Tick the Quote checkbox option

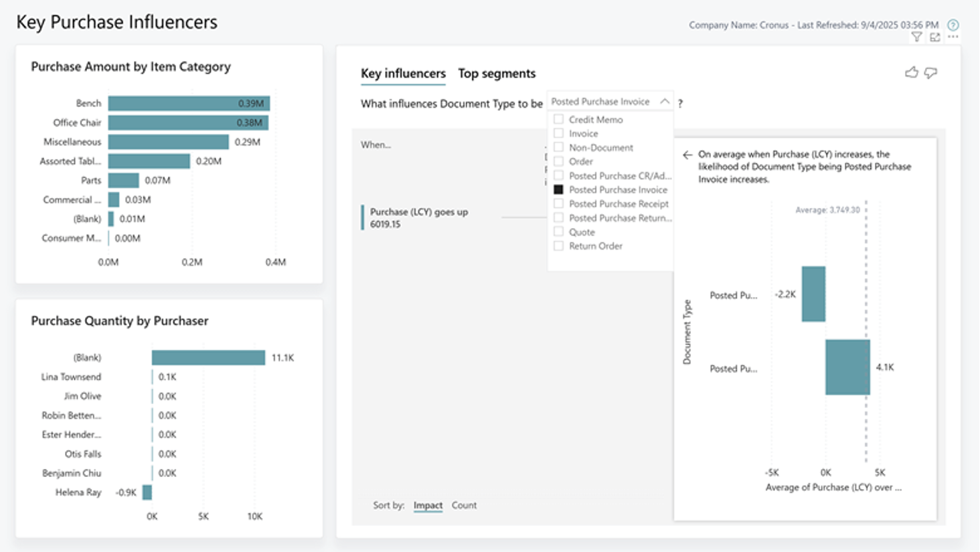coord(558,232)
